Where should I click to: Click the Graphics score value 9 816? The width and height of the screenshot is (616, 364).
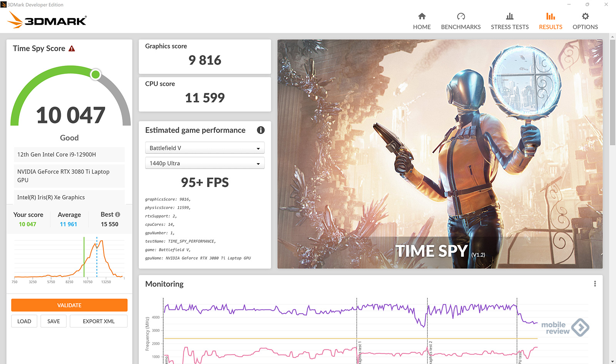click(x=205, y=60)
